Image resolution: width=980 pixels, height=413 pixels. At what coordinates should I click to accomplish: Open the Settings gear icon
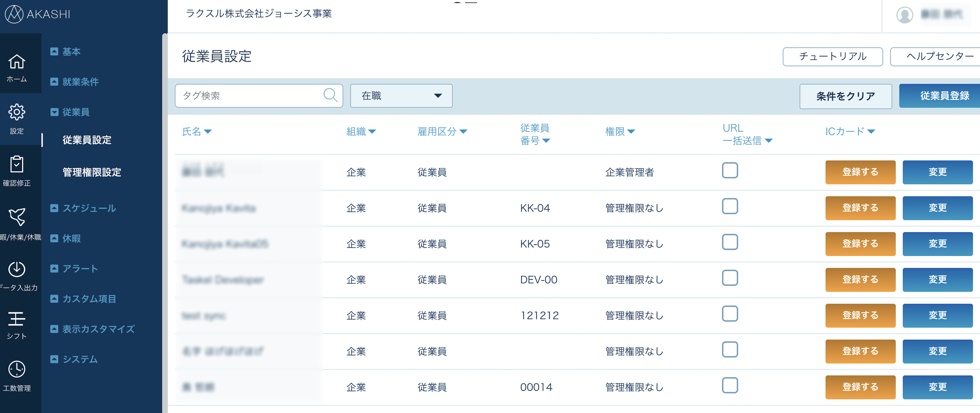coord(17,112)
